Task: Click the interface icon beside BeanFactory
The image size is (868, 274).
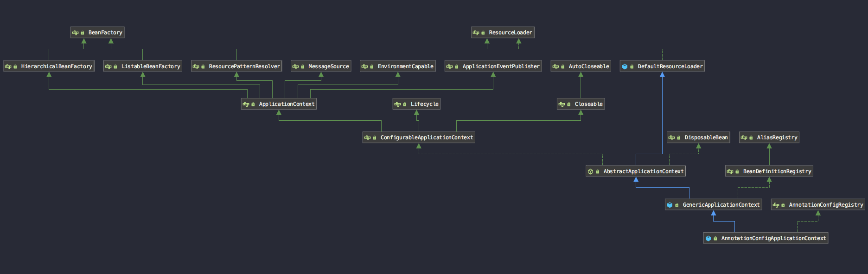Action: (75, 33)
